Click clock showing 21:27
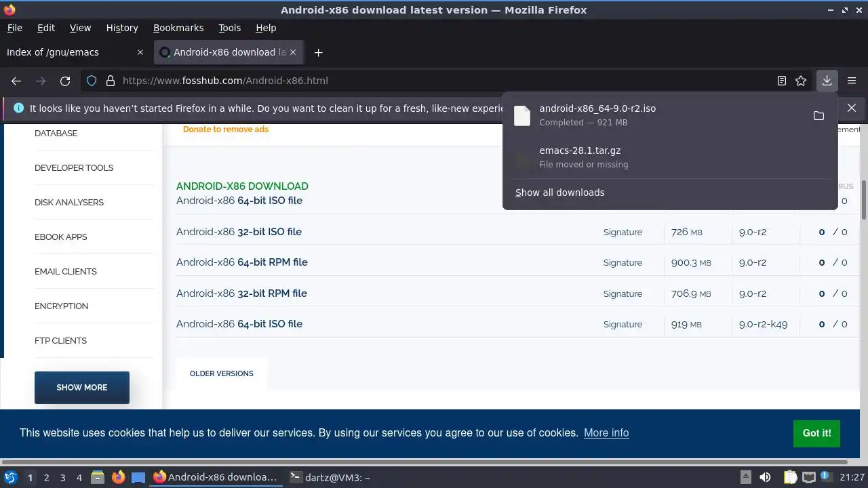Image resolution: width=868 pixels, height=488 pixels. (x=852, y=478)
